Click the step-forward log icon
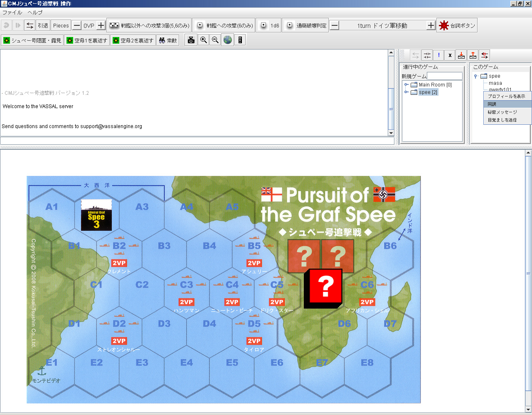This screenshot has width=532, height=415. pyautogui.click(x=18, y=25)
